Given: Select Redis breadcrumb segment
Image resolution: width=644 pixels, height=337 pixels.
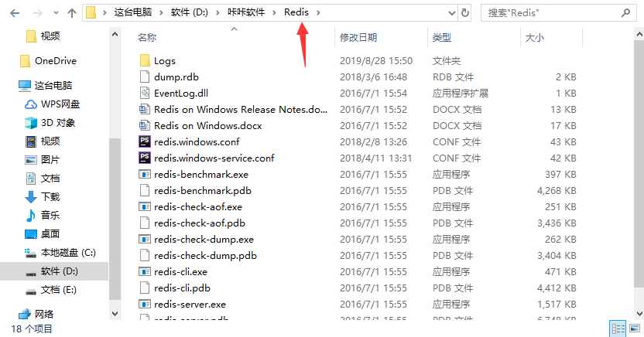Looking at the screenshot, I should [x=296, y=12].
